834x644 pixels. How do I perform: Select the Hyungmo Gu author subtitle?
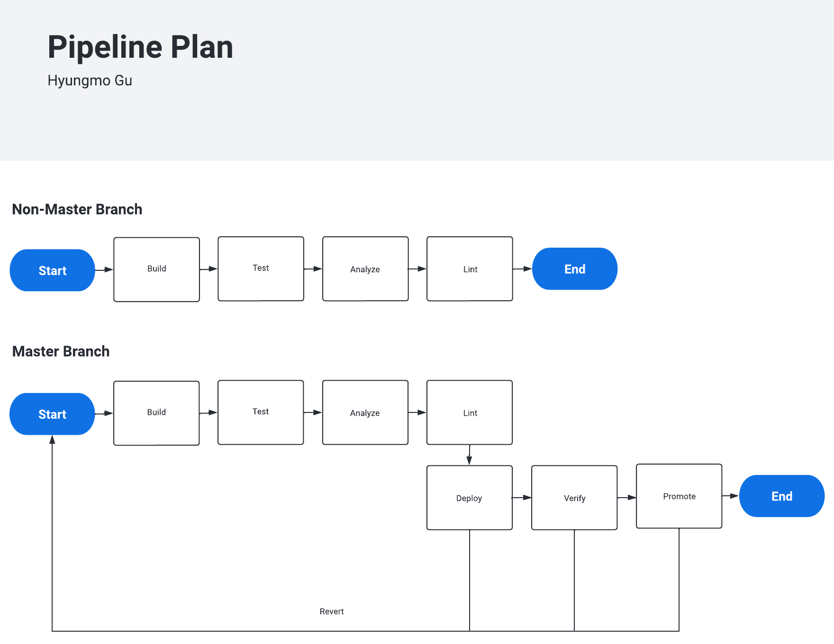90,80
